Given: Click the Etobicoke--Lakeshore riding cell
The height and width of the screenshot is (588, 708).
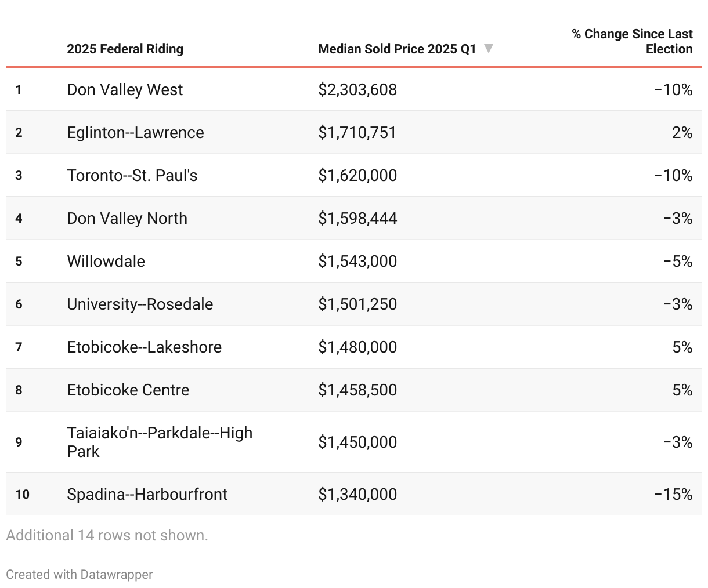Looking at the screenshot, I should pos(144,347).
